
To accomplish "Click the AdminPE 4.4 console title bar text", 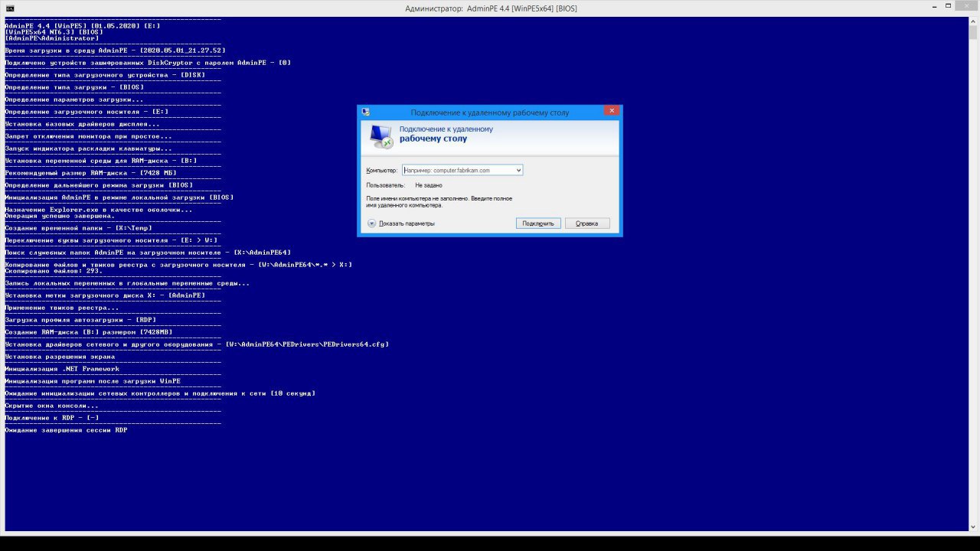I will (491, 8).
